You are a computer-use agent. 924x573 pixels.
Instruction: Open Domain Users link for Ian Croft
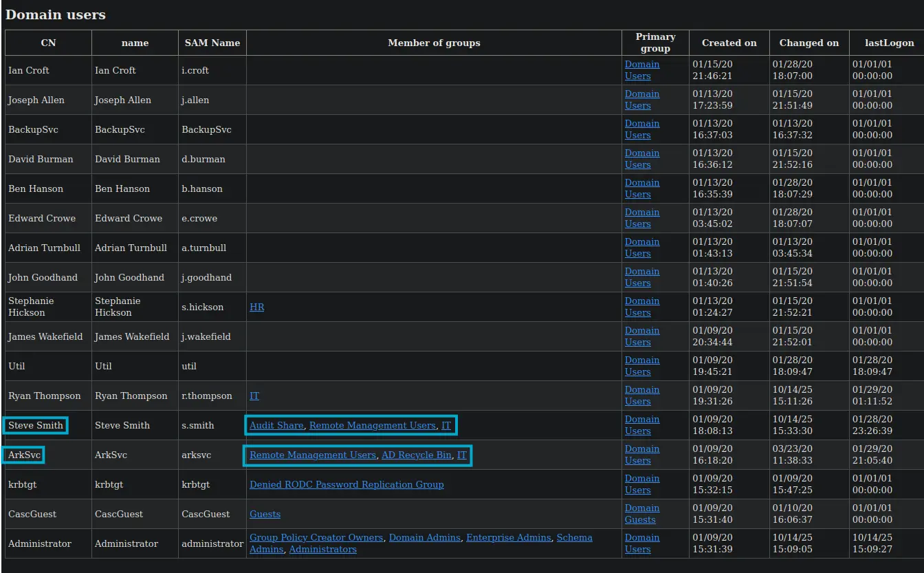point(641,70)
